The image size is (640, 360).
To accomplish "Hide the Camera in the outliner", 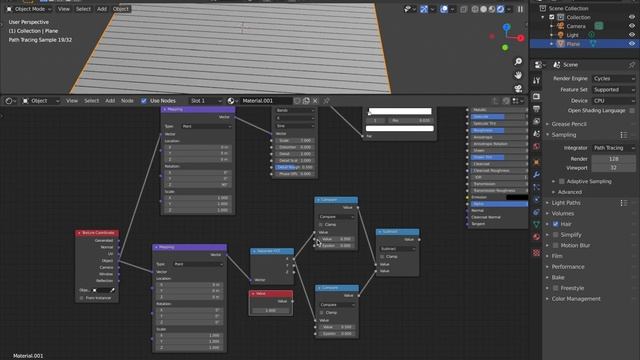I will [632, 26].
